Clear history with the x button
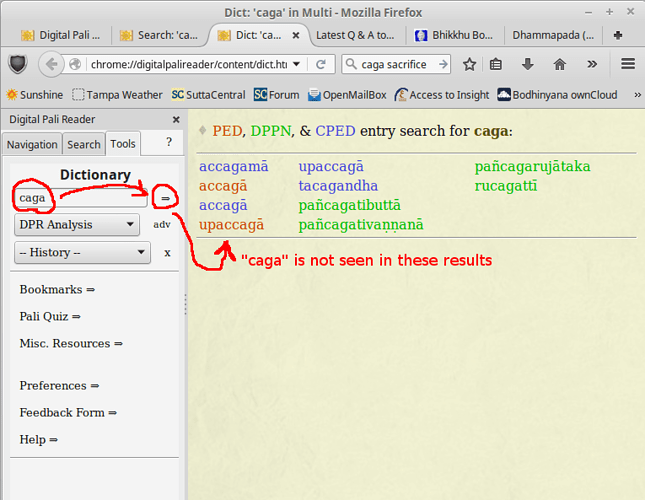 (167, 253)
